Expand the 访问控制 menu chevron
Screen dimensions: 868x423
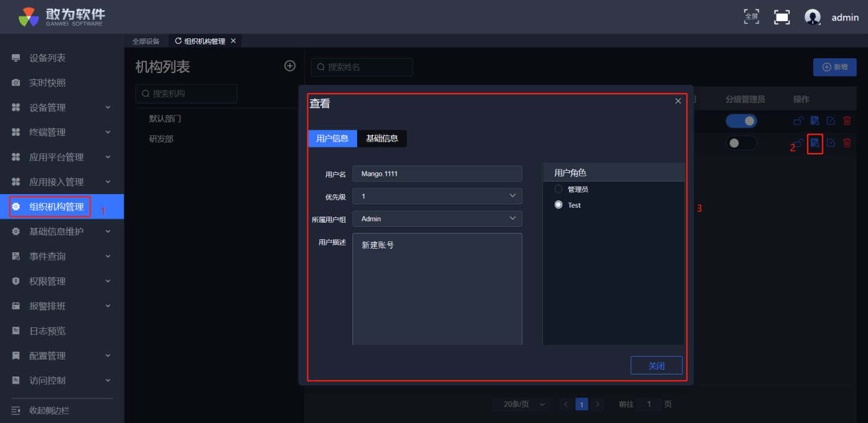(x=108, y=380)
